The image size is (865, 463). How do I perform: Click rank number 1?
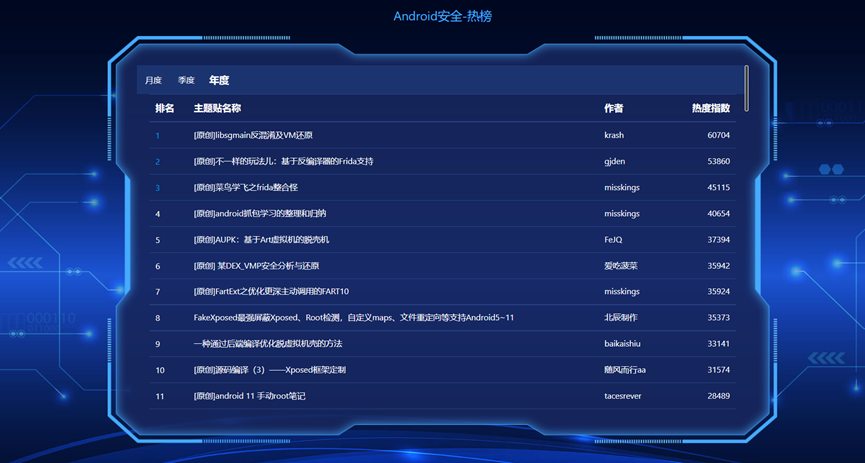(158, 135)
